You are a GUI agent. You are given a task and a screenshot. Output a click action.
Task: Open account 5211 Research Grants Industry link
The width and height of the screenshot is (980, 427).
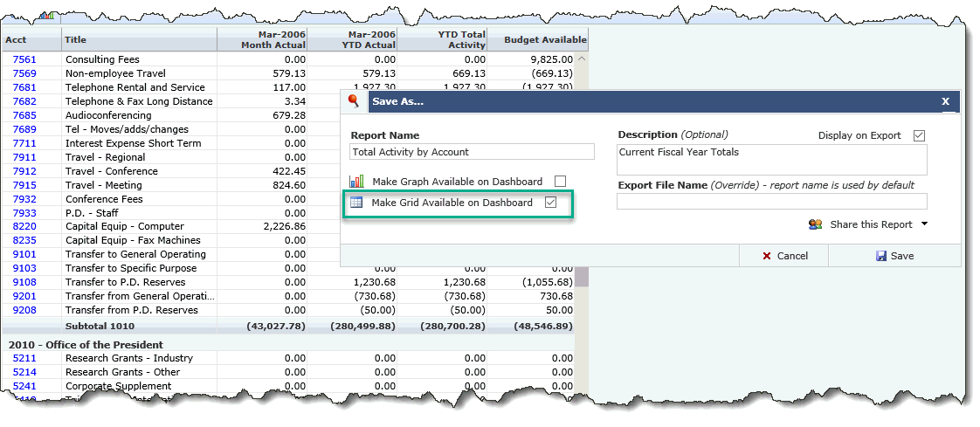point(24,358)
